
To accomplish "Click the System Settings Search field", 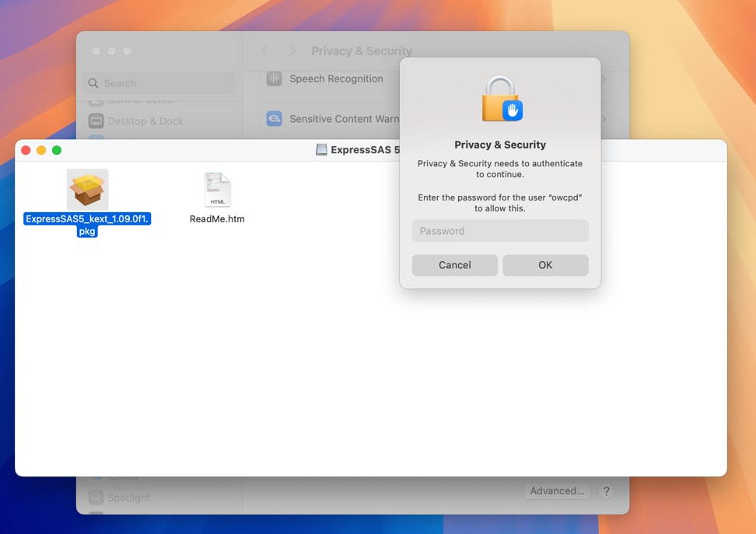I will [x=159, y=83].
